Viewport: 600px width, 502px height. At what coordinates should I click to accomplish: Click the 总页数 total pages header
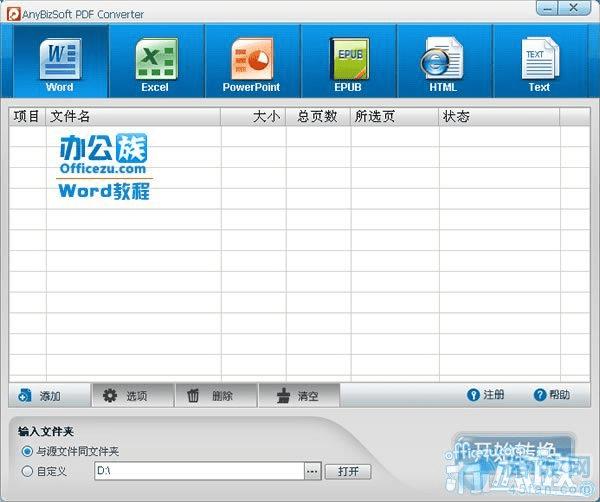(318, 116)
